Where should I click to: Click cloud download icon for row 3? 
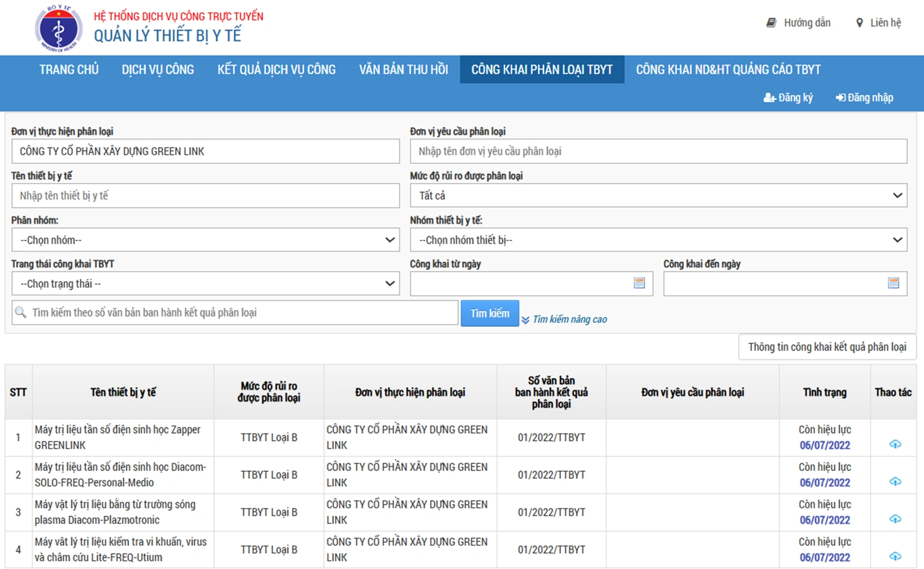click(x=895, y=519)
